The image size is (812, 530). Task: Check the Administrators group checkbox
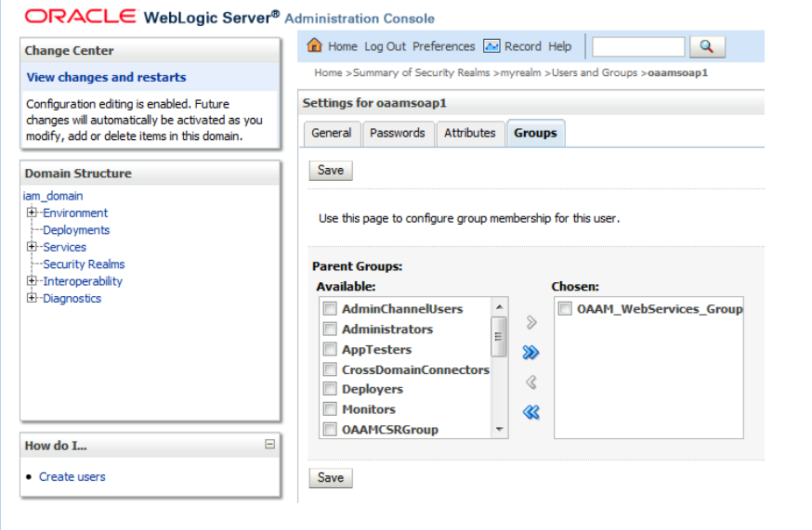pyautogui.click(x=330, y=329)
